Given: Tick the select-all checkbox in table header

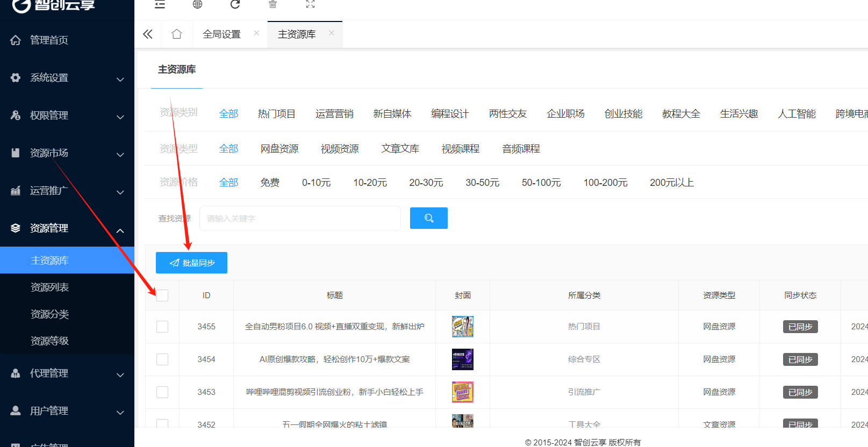Looking at the screenshot, I should coord(162,295).
